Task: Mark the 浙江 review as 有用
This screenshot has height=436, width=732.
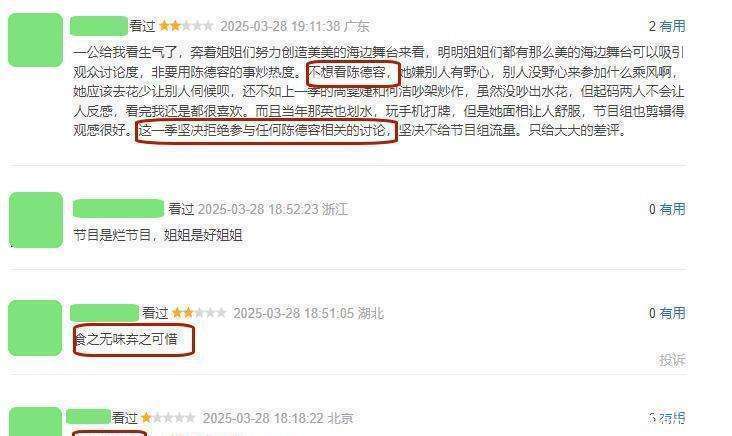Action: (672, 209)
